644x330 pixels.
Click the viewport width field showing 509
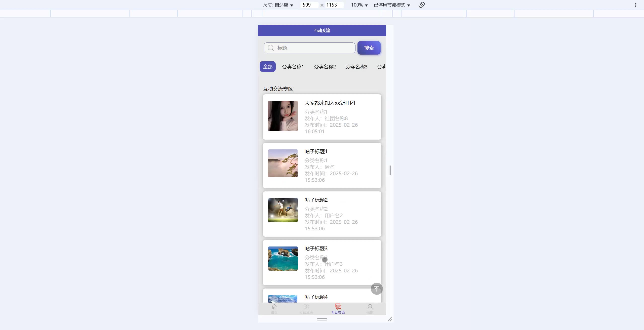click(309, 5)
